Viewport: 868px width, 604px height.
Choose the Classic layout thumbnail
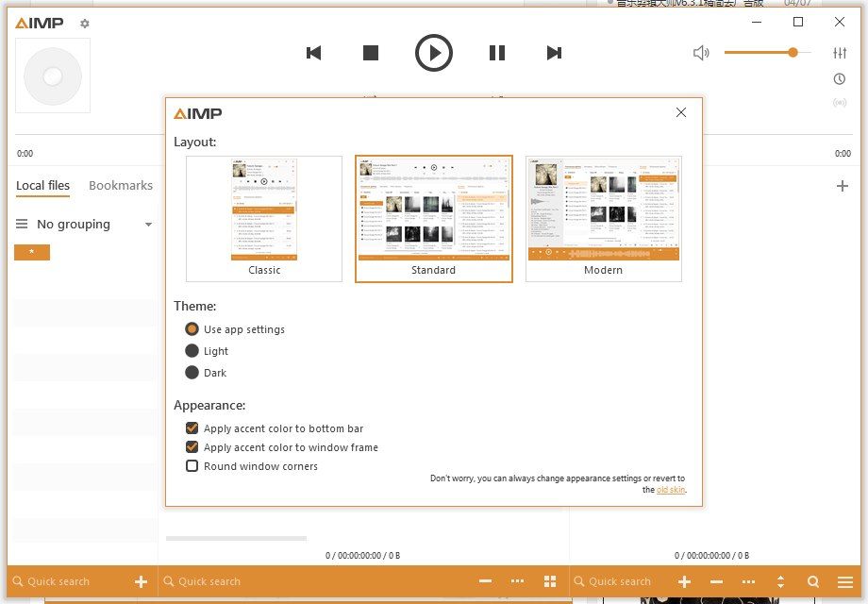[264, 219]
